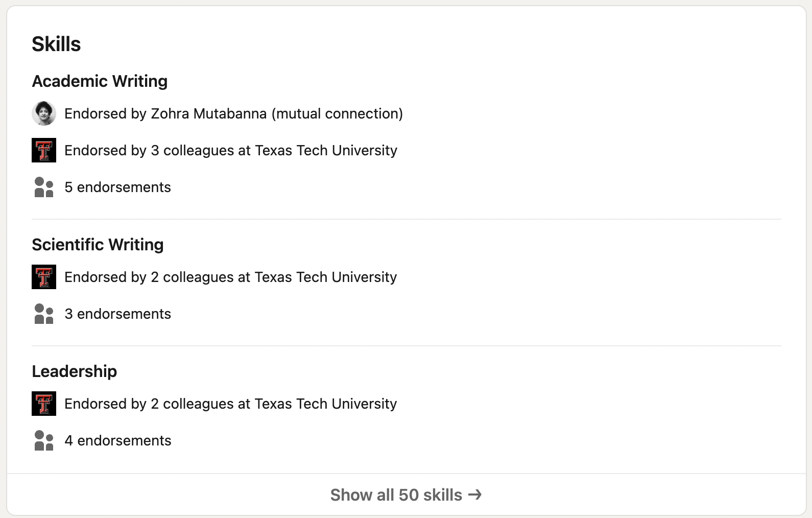Open the Texas Tech logo under Scientific Writing
This screenshot has height=518, width=812.
pos(43,277)
